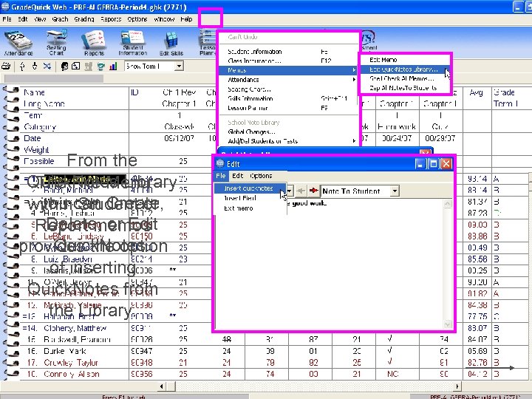Viewport: 532px width, 399px height.
Task: Click the bar chart icon in toolbar
Action: [113, 66]
